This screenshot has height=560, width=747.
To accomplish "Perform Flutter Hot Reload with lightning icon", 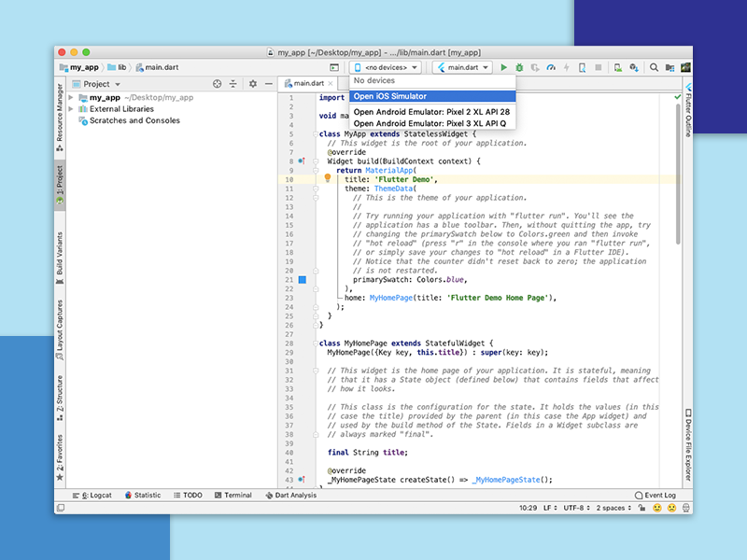I will (x=567, y=67).
